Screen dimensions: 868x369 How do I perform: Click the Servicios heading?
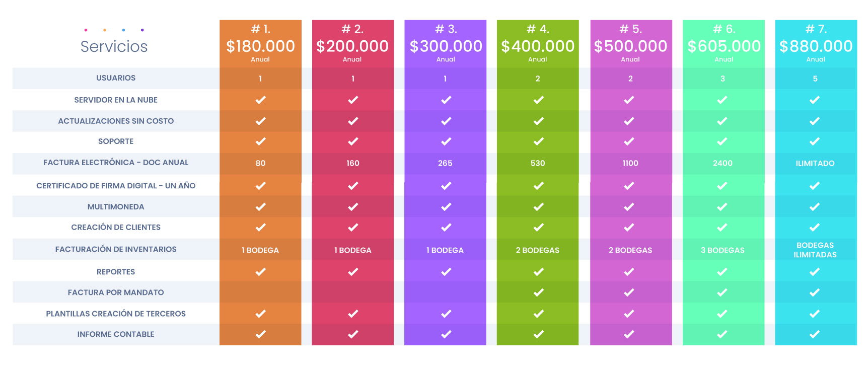[x=114, y=46]
